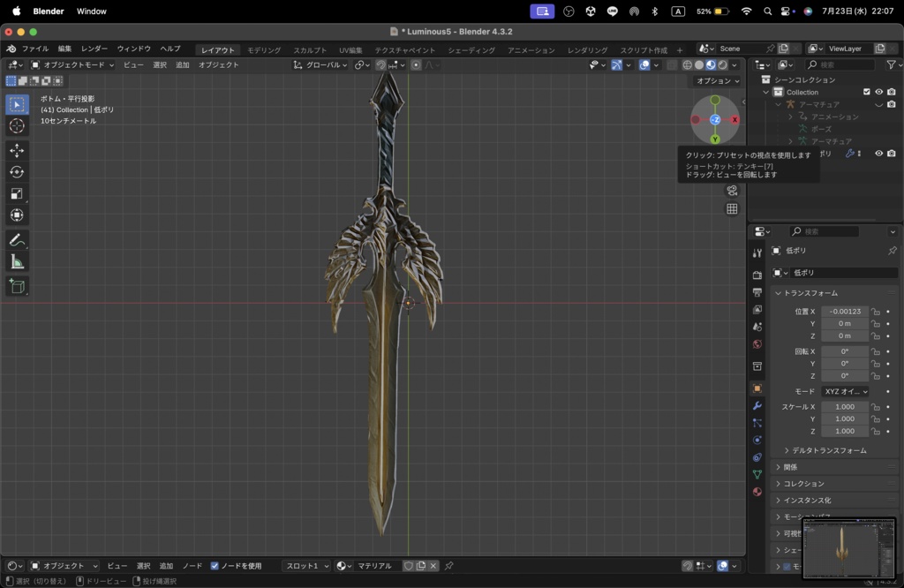904x588 pixels.
Task: Uncheck the Collection checkbox in the outliner
Action: [x=866, y=92]
